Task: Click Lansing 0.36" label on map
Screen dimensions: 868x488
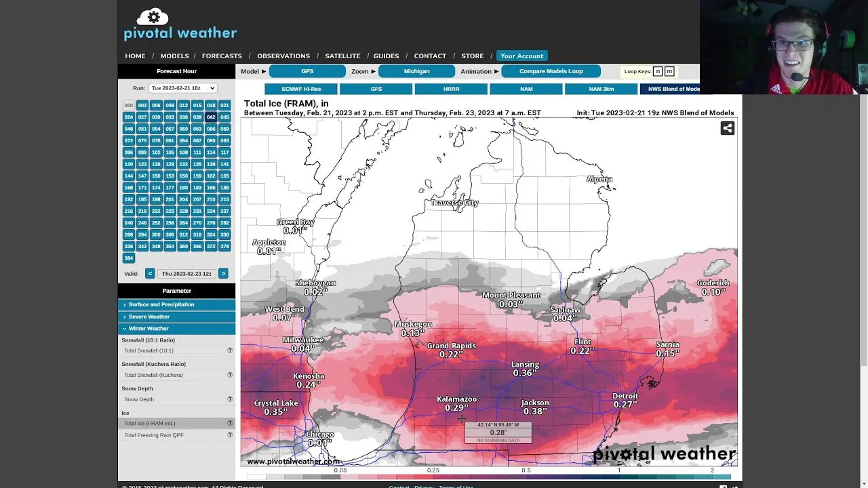Action: pyautogui.click(x=525, y=369)
